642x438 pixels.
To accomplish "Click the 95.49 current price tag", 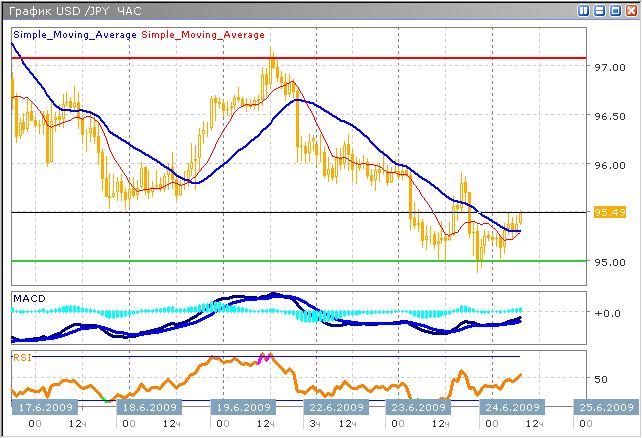I will coord(609,212).
